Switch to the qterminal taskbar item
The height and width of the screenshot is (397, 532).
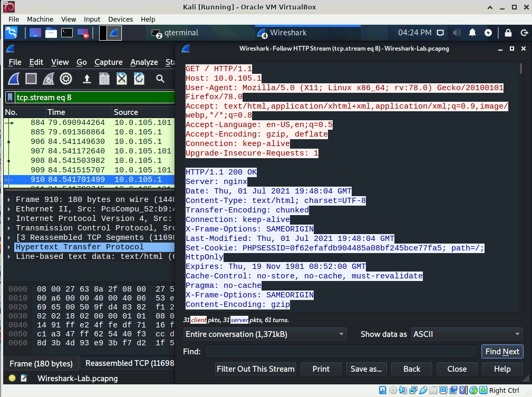click(x=175, y=33)
